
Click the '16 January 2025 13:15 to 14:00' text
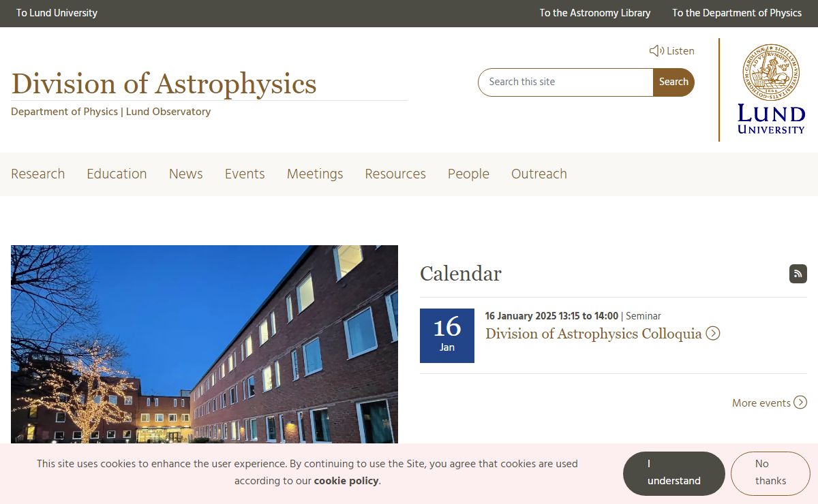551,316
